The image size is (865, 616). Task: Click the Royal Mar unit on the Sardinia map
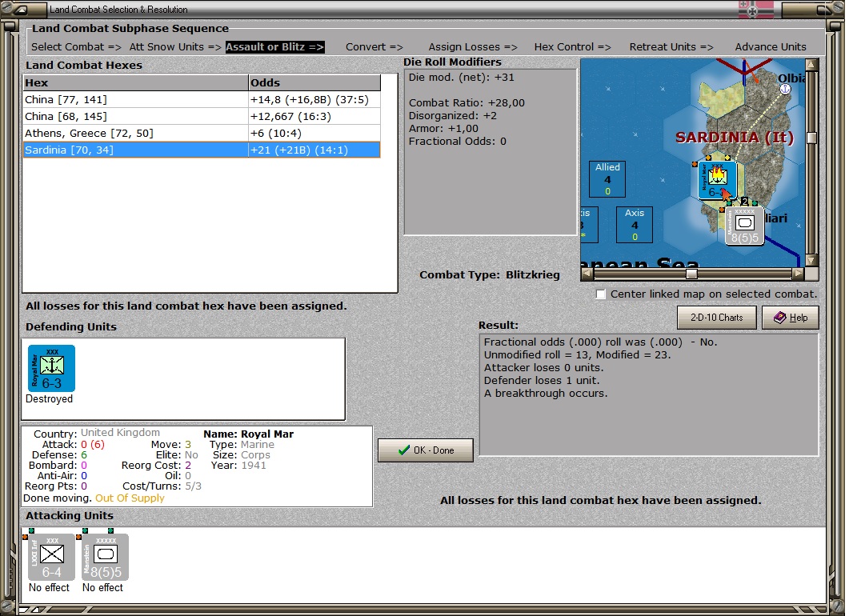[x=717, y=180]
